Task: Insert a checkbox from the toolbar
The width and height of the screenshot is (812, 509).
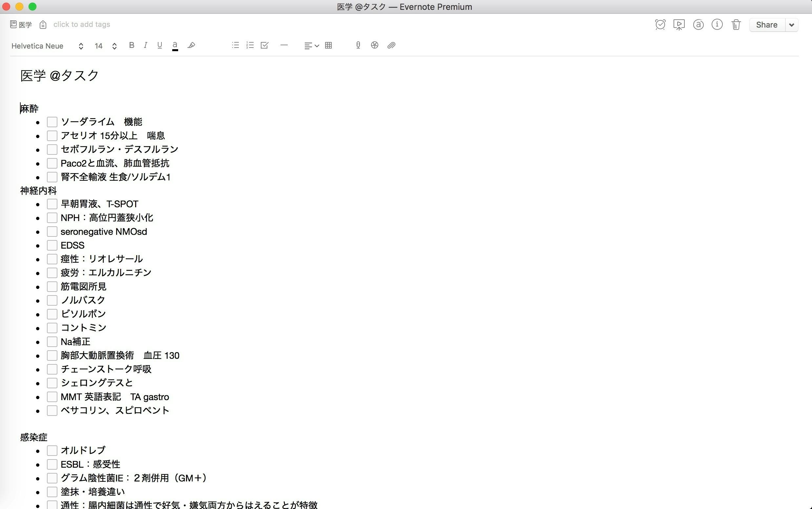Action: (264, 45)
